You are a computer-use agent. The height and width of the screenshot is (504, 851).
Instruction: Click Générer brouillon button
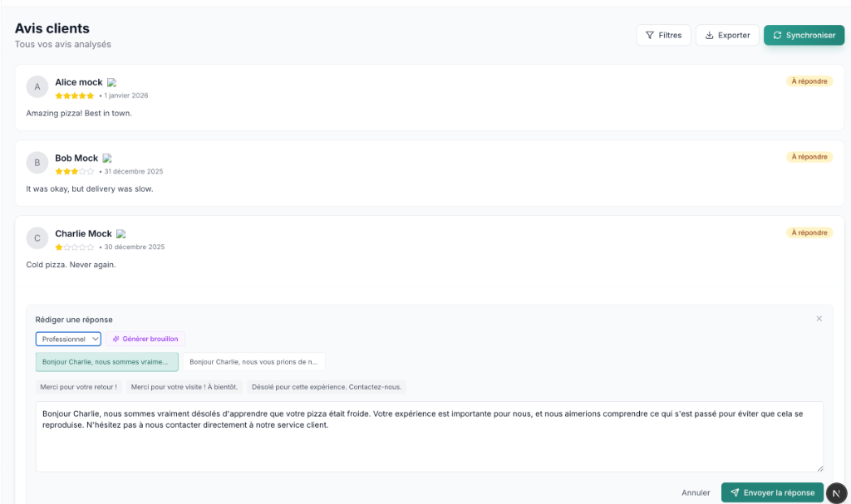145,339
